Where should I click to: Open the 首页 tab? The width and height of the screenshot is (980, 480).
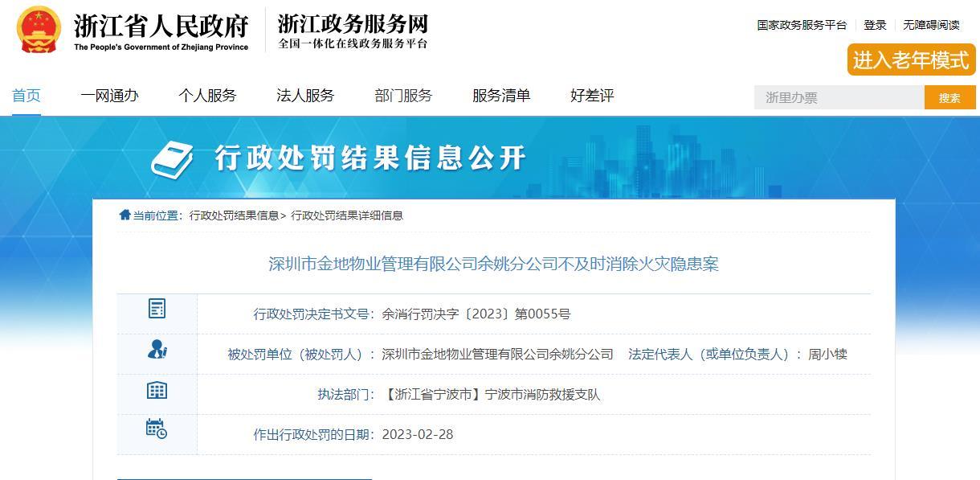27,96
